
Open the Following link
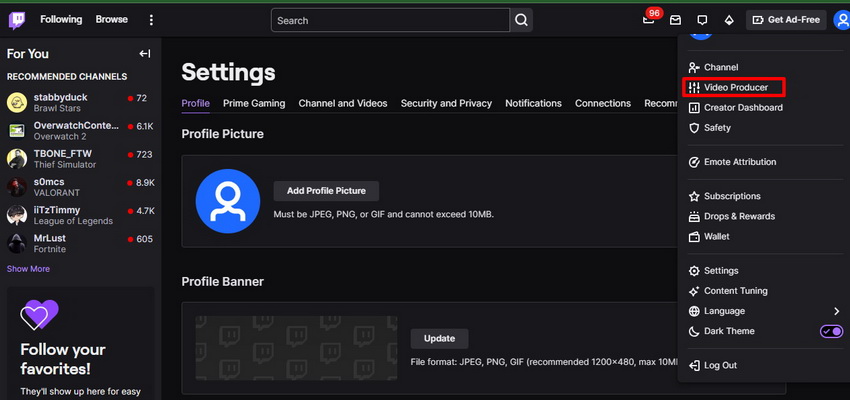point(61,20)
